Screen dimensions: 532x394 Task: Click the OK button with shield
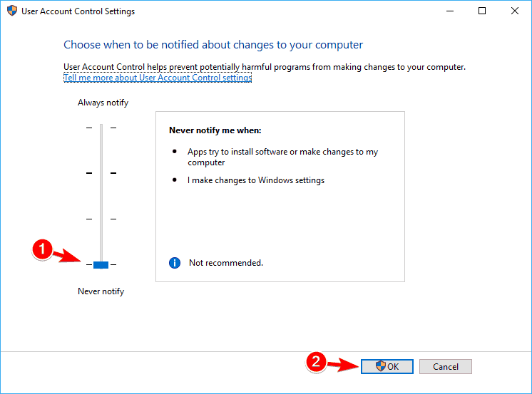387,366
